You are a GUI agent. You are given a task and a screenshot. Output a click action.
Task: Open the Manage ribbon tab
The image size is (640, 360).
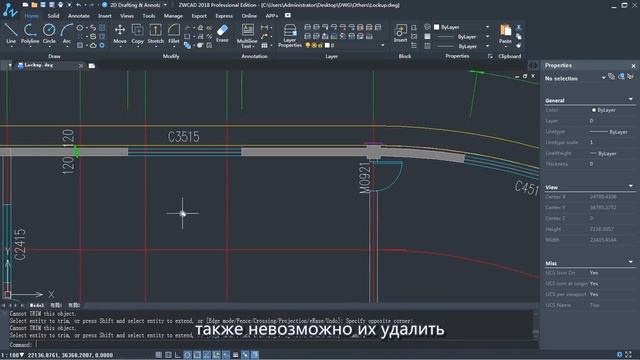[x=173, y=16]
